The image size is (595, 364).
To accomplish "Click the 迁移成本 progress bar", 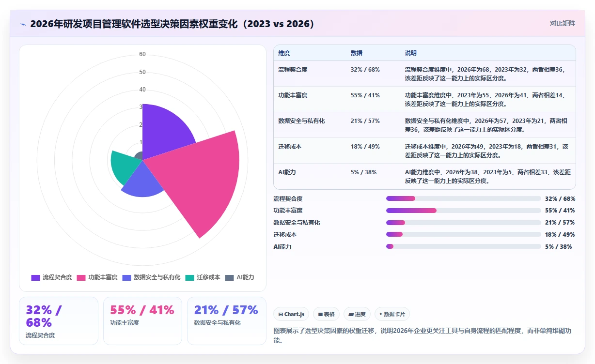I will pos(463,235).
